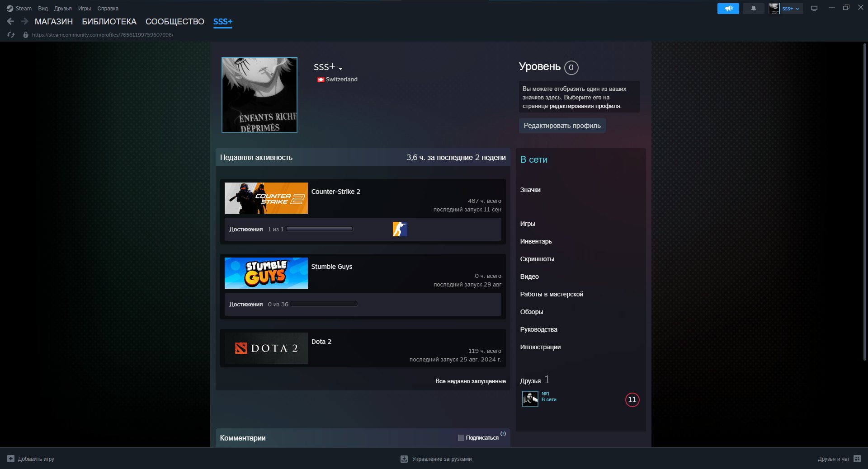The image size is (868, 469).
Task: Open Работы в мастерской link
Action: [552, 294]
